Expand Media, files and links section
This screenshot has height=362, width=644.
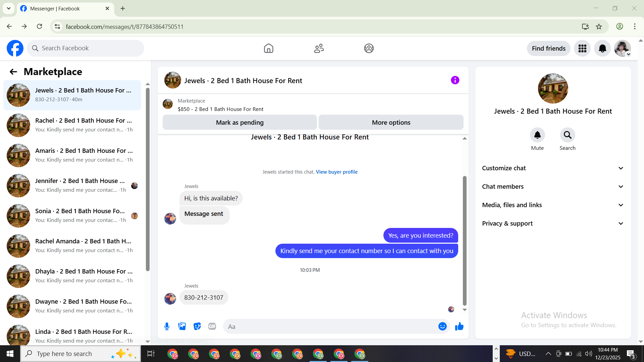click(x=553, y=205)
